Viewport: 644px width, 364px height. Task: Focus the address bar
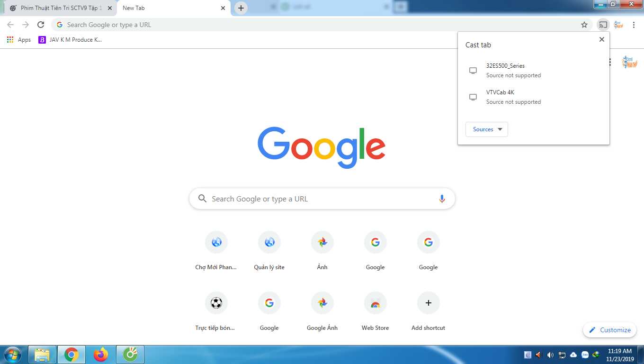pos(322,25)
